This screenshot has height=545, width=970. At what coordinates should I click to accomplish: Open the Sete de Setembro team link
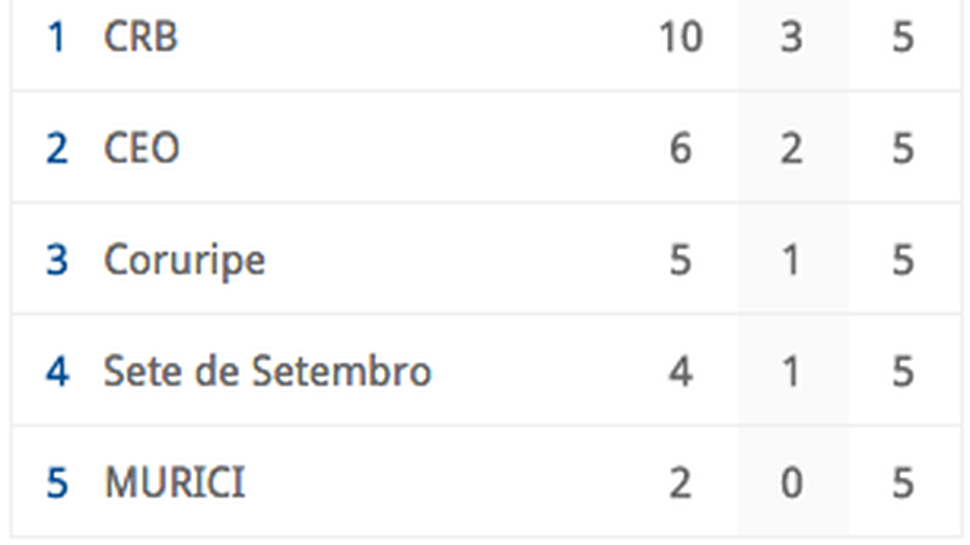point(267,371)
